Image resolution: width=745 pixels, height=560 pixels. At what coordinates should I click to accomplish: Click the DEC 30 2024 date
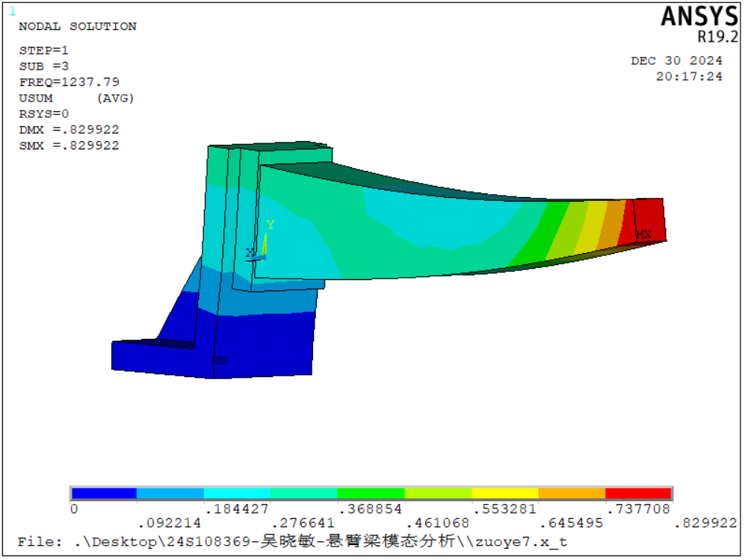(x=676, y=60)
